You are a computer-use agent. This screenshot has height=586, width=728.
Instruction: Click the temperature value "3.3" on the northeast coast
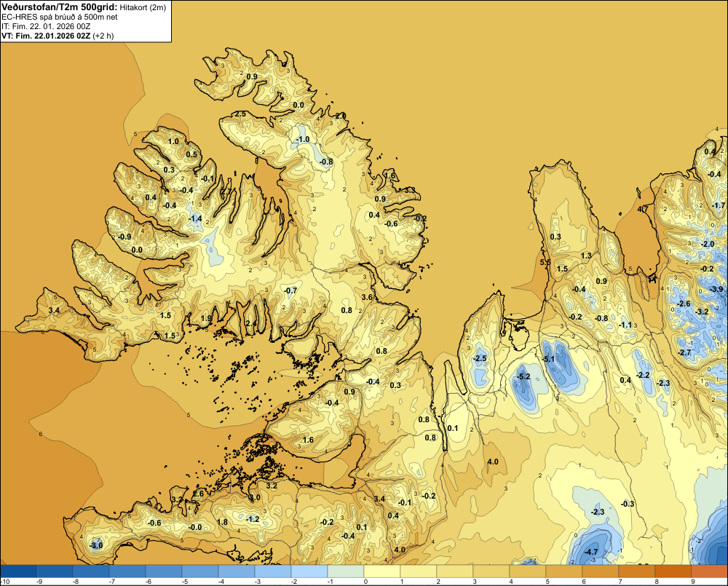(410, 191)
